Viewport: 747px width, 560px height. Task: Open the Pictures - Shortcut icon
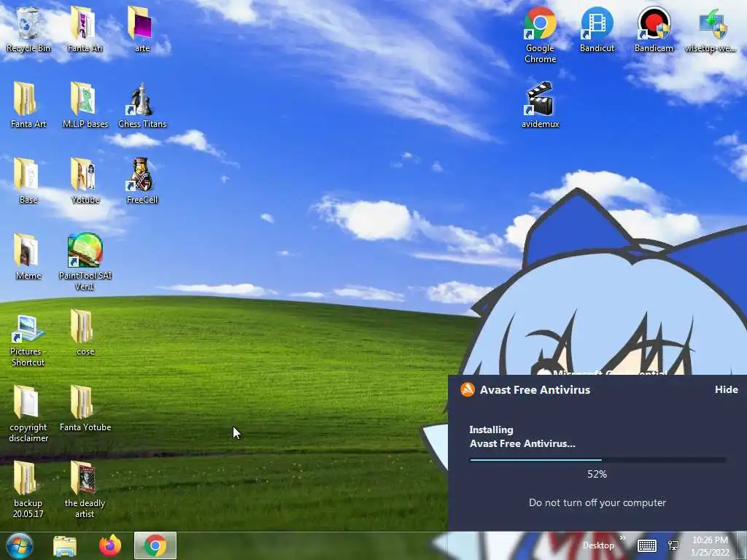(x=28, y=341)
